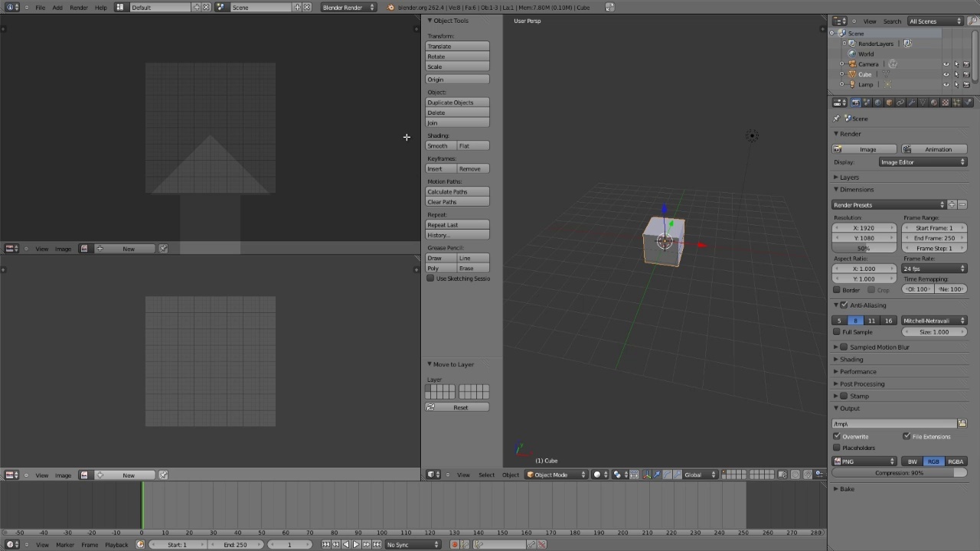Uncheck the Overwrite option under Output
The height and width of the screenshot is (551, 980).
pos(837,436)
